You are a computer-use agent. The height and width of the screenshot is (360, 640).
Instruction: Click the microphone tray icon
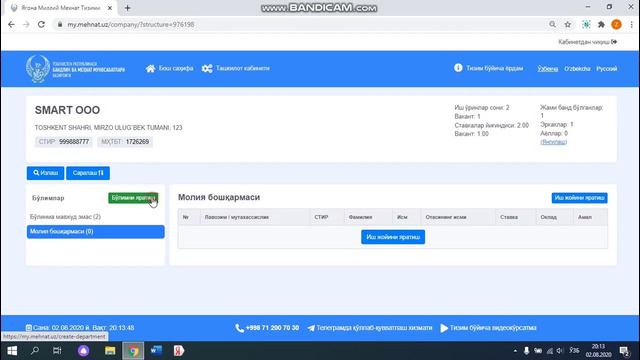click(x=527, y=351)
